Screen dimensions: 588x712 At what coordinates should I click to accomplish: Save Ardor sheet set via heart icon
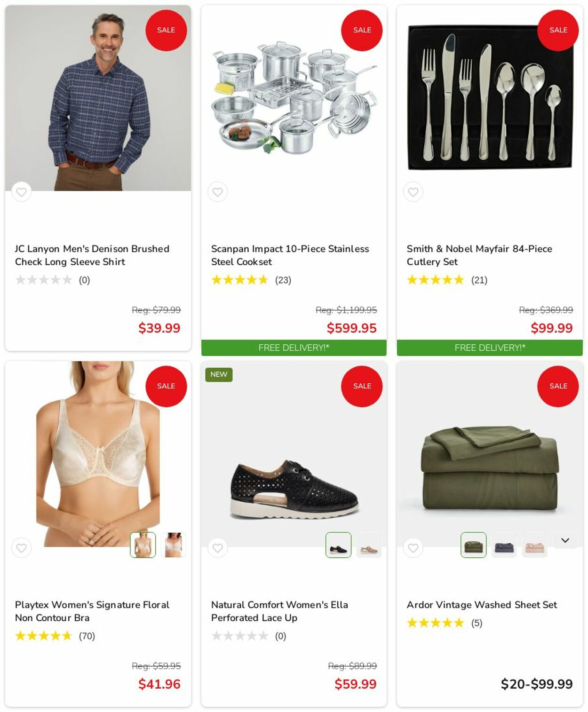tap(413, 548)
